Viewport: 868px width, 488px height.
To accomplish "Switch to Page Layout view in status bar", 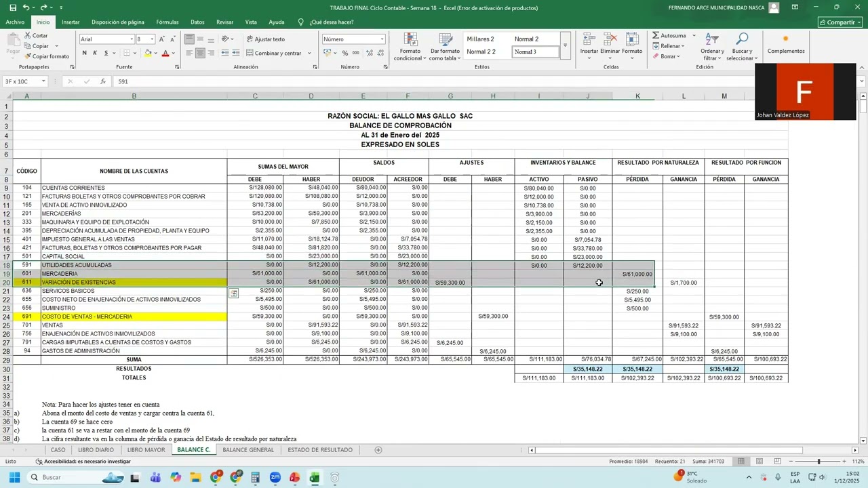I will click(x=759, y=462).
